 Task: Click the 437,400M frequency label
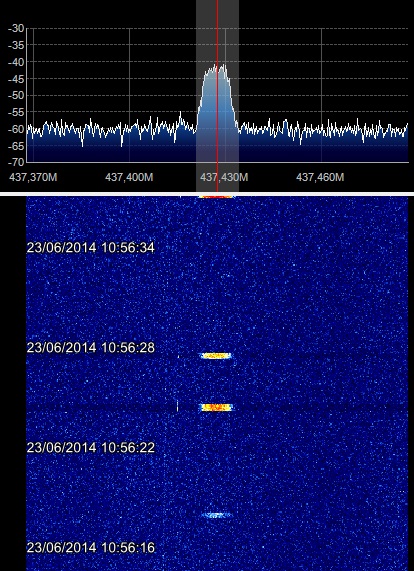click(x=129, y=178)
